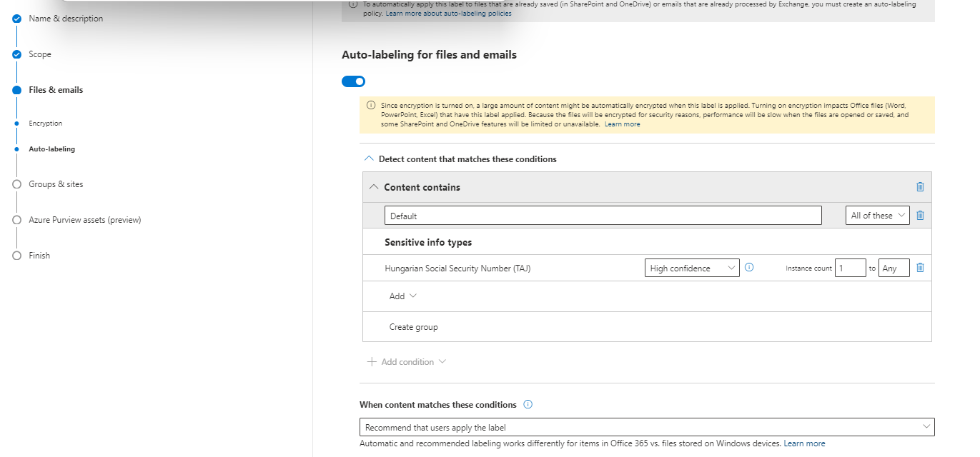980x457 pixels.
Task: Go to Encryption sub-step
Action: click(45, 124)
